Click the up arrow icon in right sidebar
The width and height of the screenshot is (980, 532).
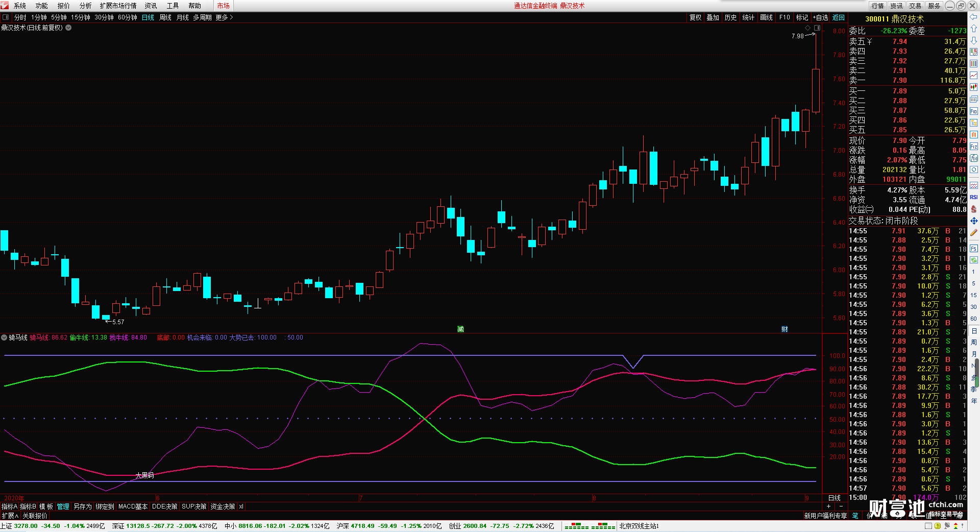click(x=974, y=29)
